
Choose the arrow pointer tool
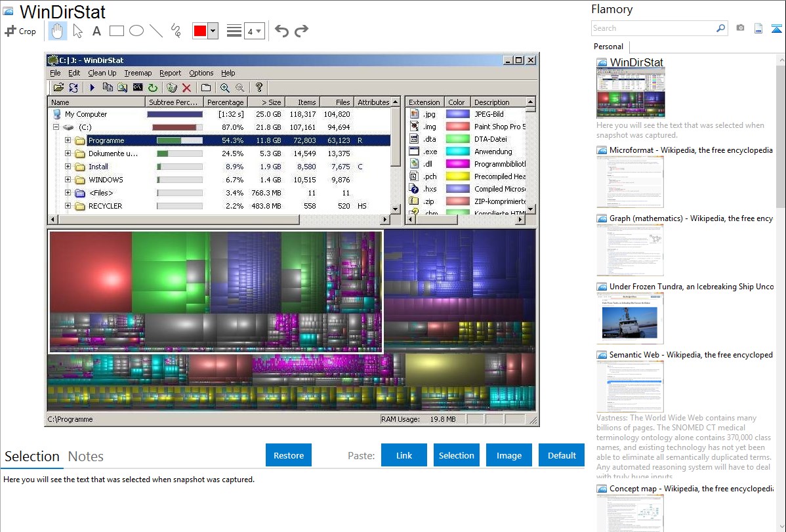click(x=77, y=31)
